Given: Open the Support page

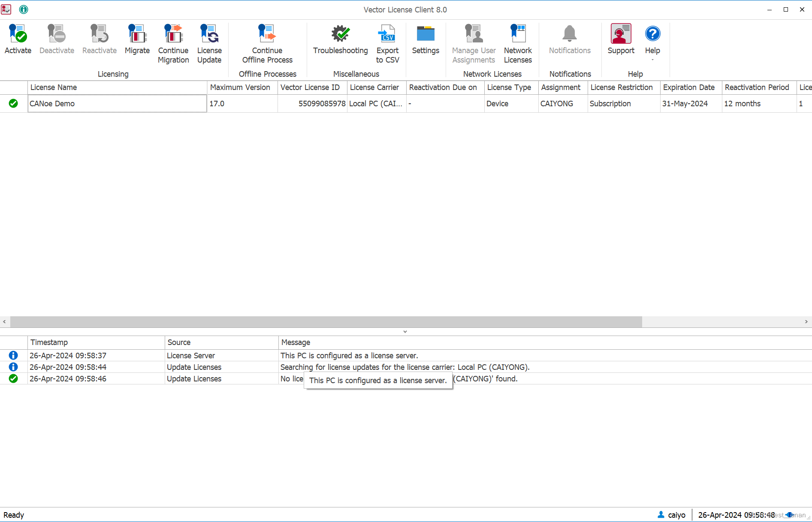Looking at the screenshot, I should pyautogui.click(x=621, y=39).
